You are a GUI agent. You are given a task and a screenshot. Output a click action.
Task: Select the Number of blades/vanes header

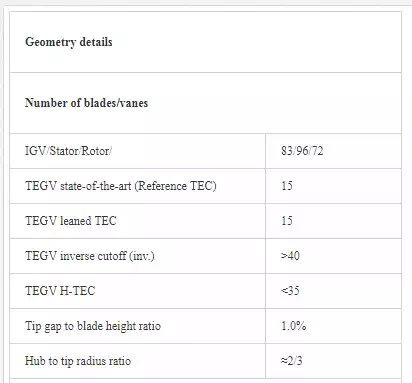tap(86, 103)
